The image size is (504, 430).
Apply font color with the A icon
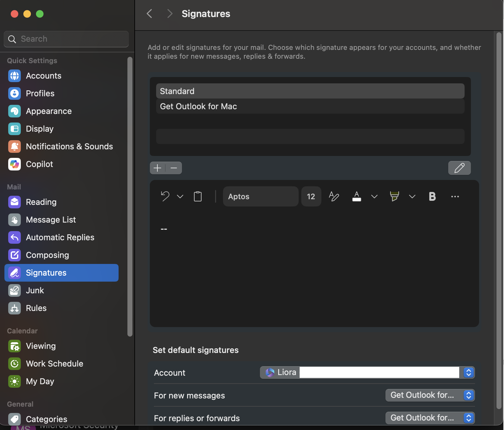(x=357, y=196)
